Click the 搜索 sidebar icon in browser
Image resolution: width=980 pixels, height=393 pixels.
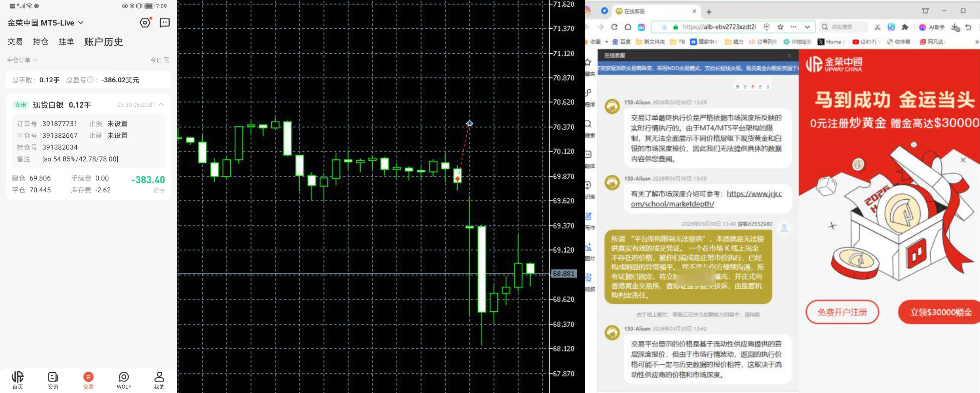tap(589, 128)
